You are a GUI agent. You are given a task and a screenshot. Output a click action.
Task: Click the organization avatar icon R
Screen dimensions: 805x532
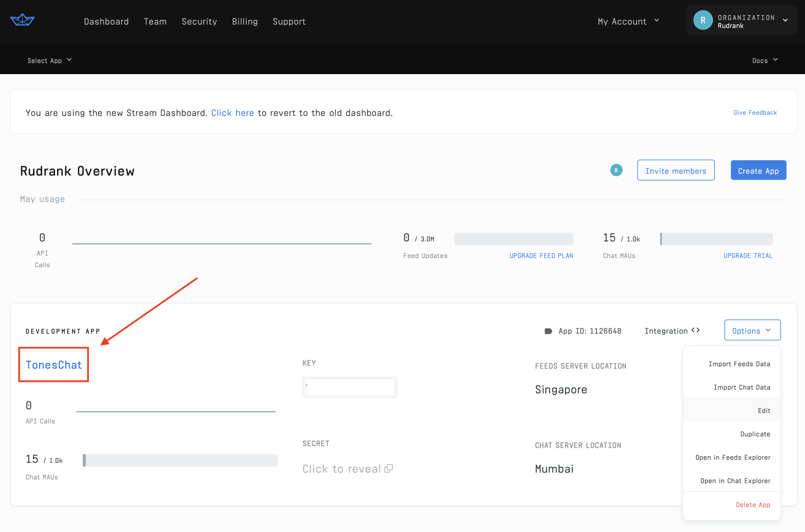click(x=702, y=21)
